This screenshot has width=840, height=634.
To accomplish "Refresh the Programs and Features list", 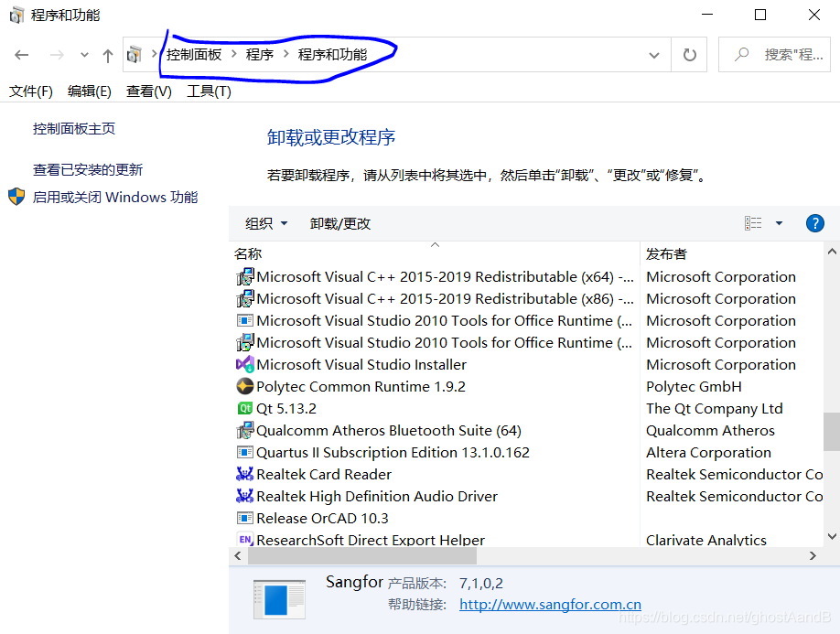I will click(689, 55).
